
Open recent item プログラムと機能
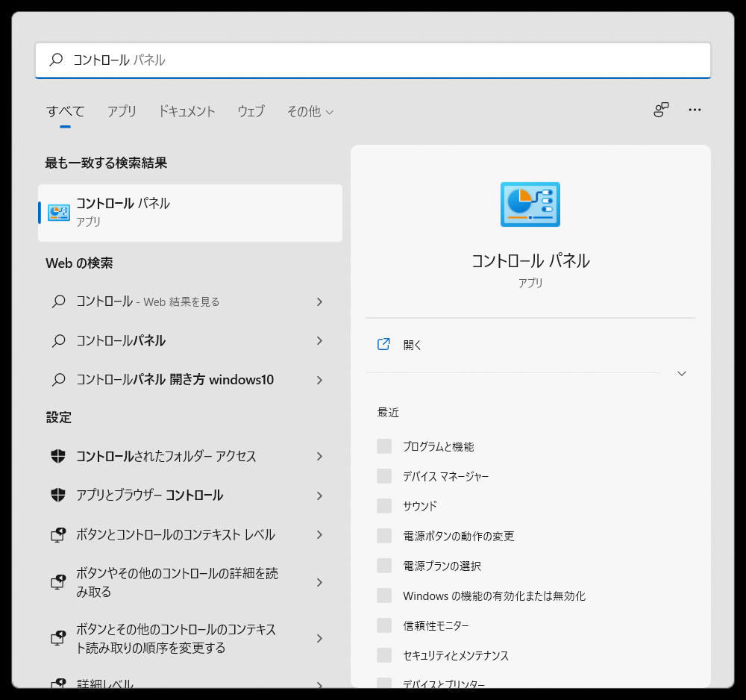(438, 446)
